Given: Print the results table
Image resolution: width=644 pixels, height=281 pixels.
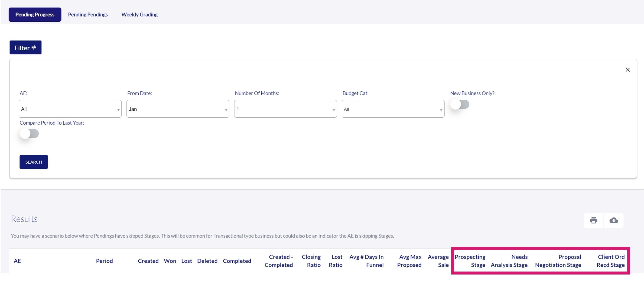Looking at the screenshot, I should pyautogui.click(x=593, y=220).
